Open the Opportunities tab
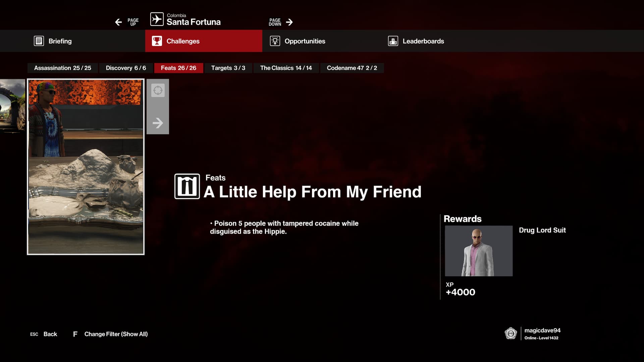 tap(305, 41)
